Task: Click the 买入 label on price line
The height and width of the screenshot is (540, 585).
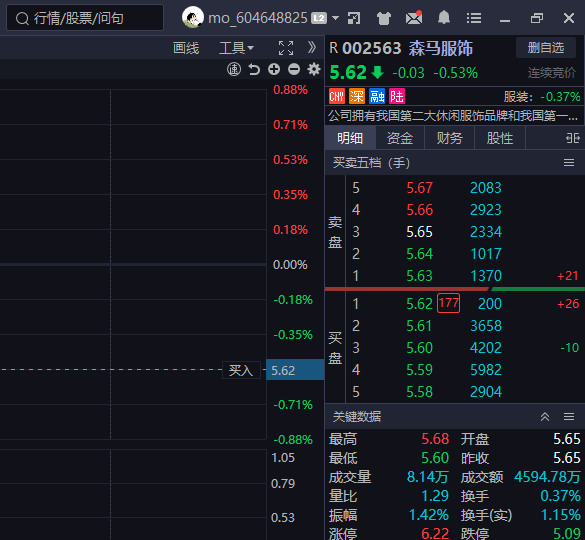Action: [x=241, y=370]
